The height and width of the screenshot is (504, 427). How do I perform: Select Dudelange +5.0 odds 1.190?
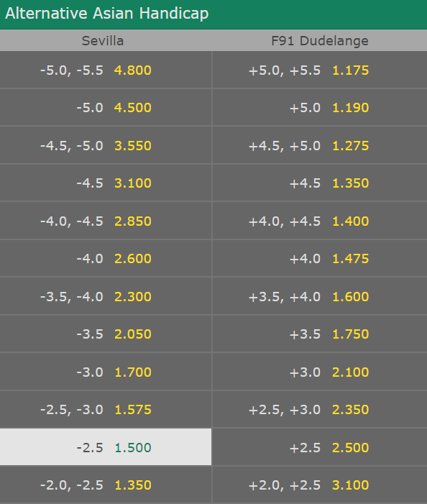pyautogui.click(x=320, y=107)
